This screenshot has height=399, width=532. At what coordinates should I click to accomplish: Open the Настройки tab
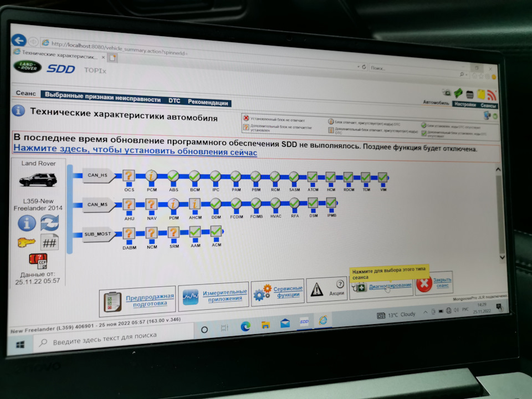(x=465, y=105)
